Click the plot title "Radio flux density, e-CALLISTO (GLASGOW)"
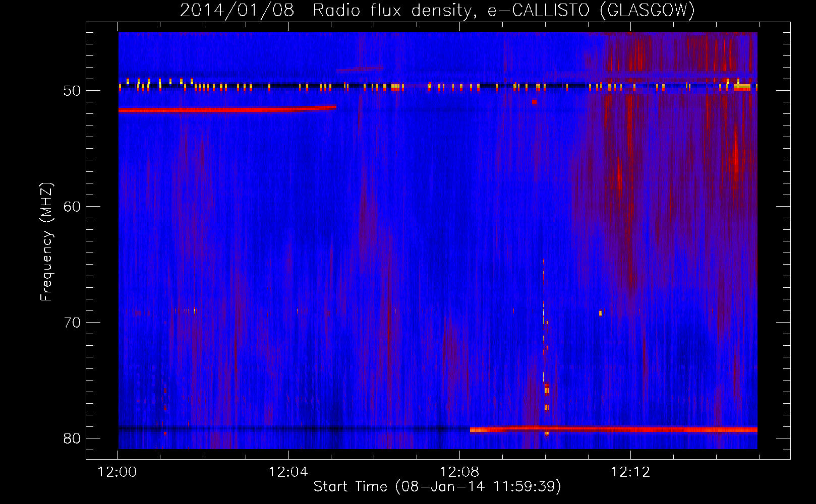This screenshot has height=504, width=816. coord(504,10)
